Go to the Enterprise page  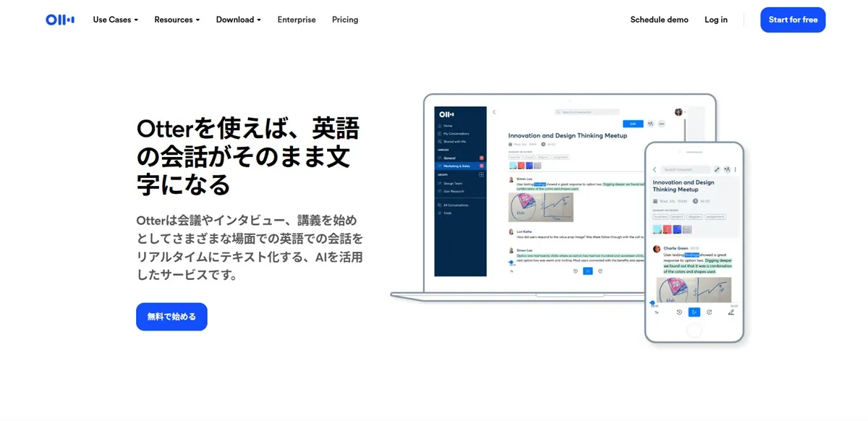297,20
